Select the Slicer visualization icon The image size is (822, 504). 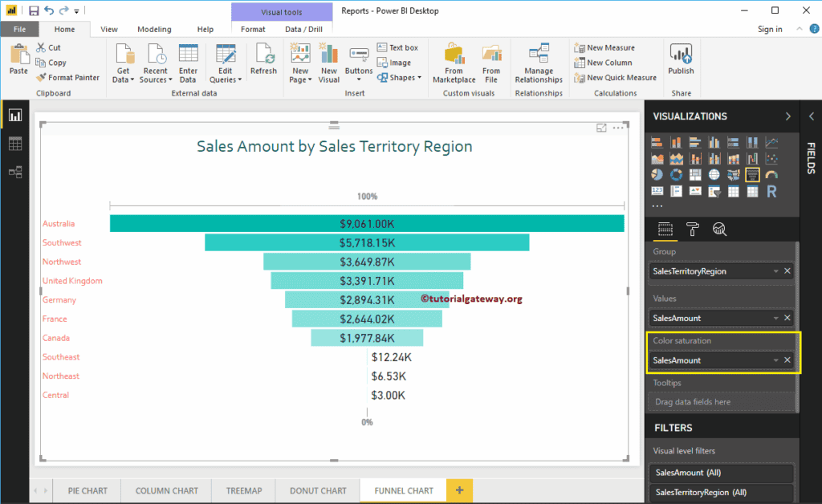pos(714,191)
